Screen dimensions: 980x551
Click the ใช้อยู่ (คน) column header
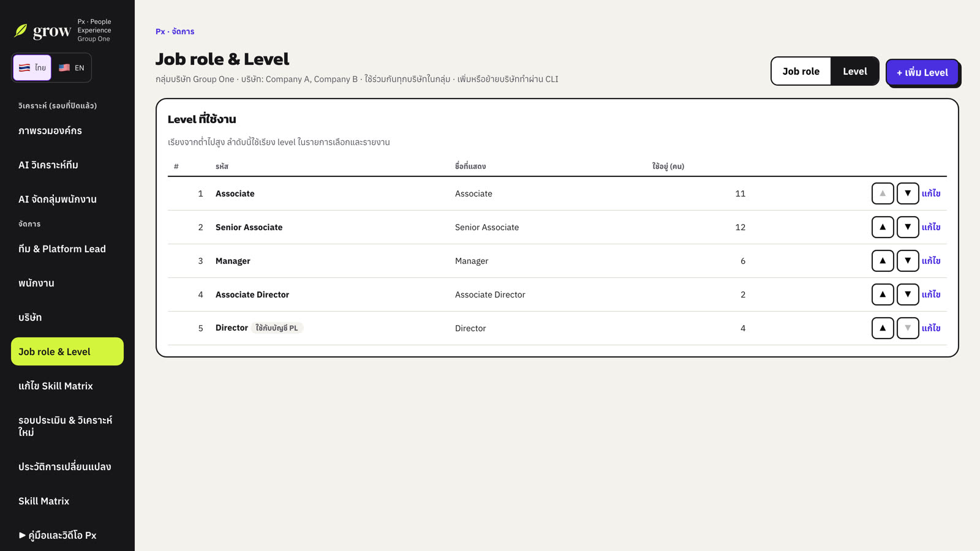click(x=668, y=167)
